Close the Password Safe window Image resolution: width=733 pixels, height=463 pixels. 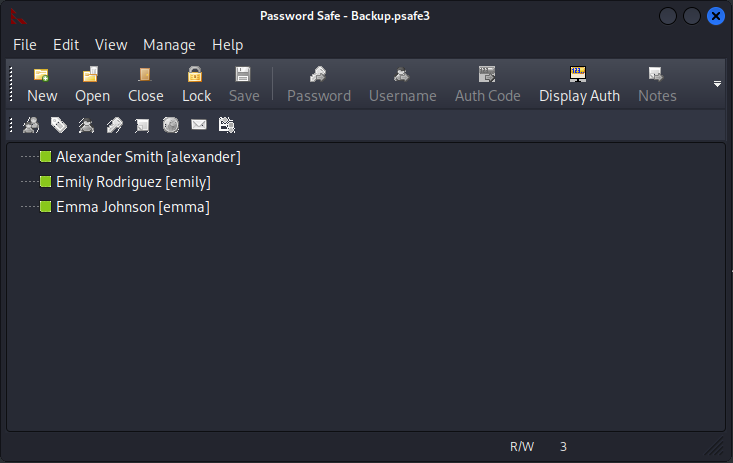[x=716, y=16]
